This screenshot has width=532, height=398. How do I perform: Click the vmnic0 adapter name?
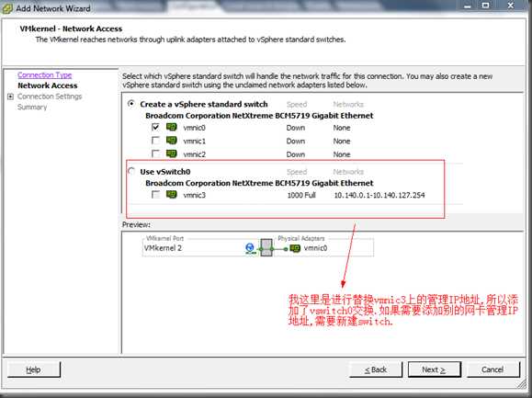(x=195, y=128)
